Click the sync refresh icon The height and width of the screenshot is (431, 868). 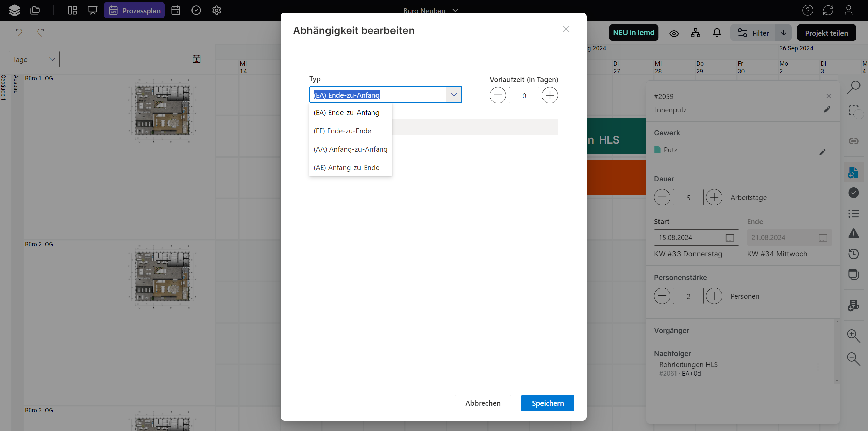coord(828,11)
